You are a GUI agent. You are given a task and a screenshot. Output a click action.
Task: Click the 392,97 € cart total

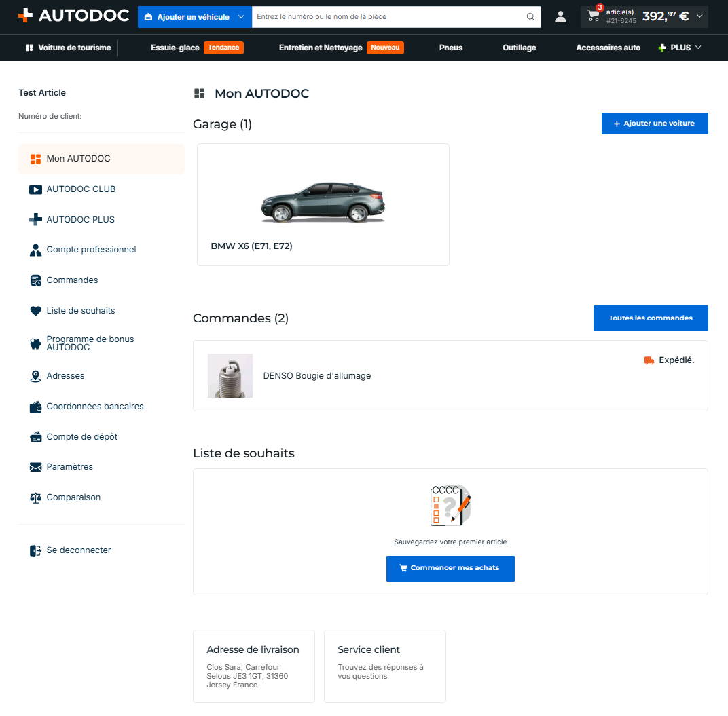coord(666,16)
